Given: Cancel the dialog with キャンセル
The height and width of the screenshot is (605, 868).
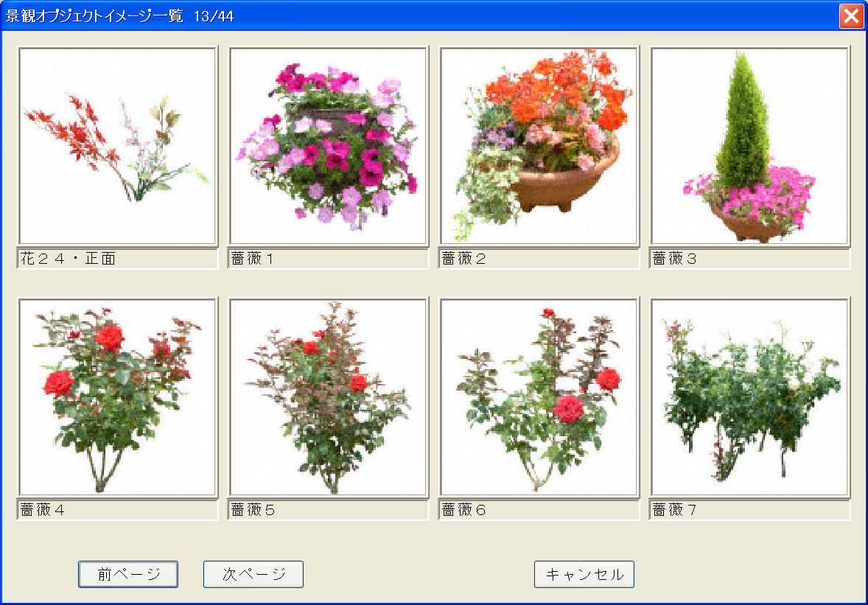Looking at the screenshot, I should pos(584,574).
